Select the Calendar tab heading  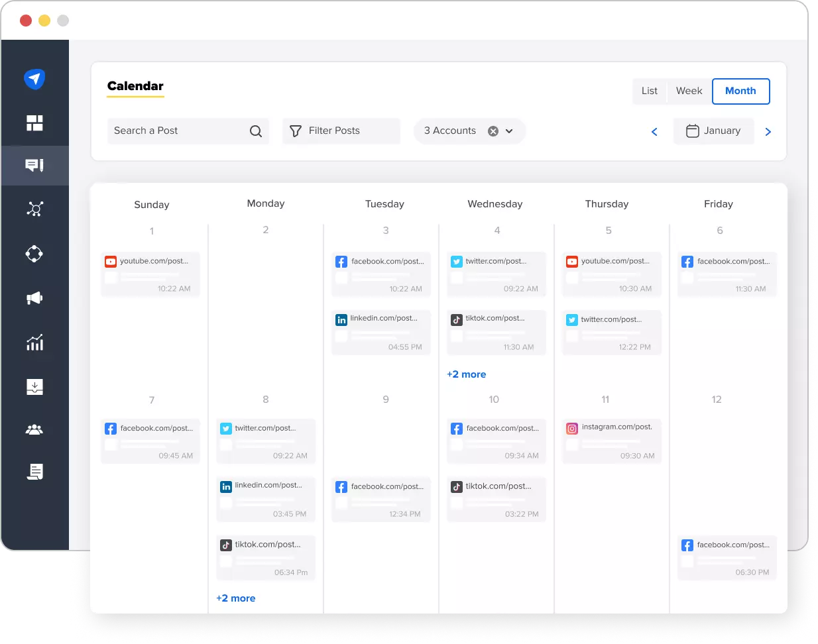pyautogui.click(x=135, y=86)
